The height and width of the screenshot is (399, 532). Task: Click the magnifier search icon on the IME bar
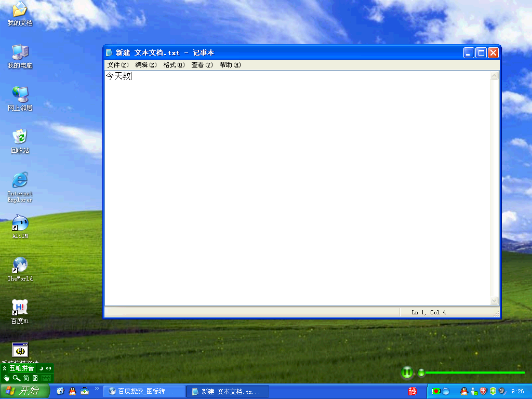[x=17, y=378]
